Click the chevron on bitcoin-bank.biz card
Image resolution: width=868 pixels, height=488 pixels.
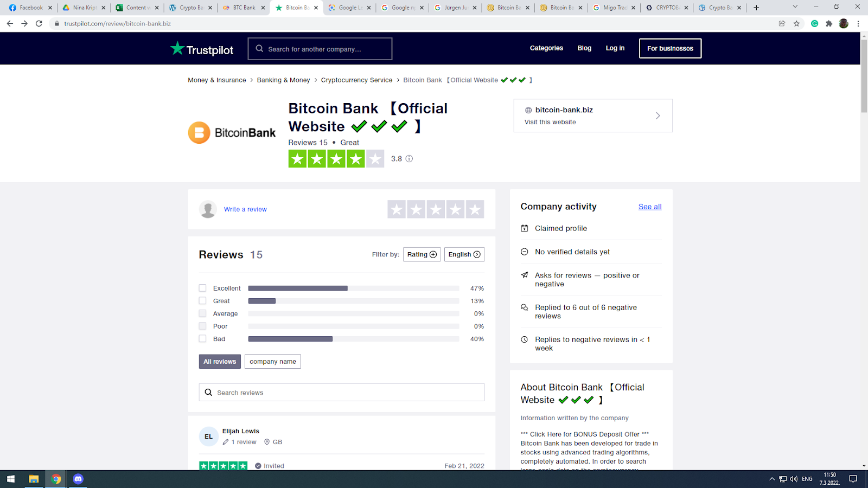[x=658, y=115]
